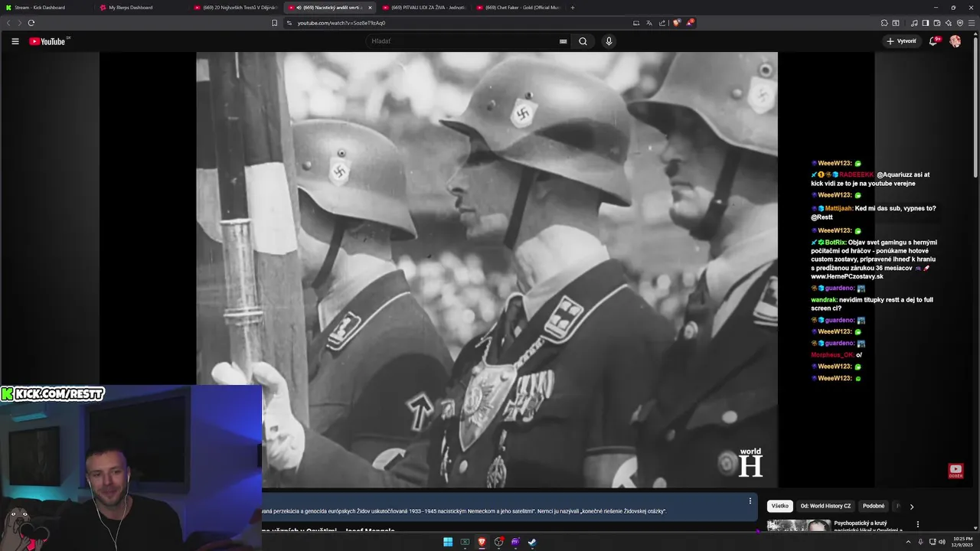
Task: Open the browser extensions puzzle icon
Action: 884,23
